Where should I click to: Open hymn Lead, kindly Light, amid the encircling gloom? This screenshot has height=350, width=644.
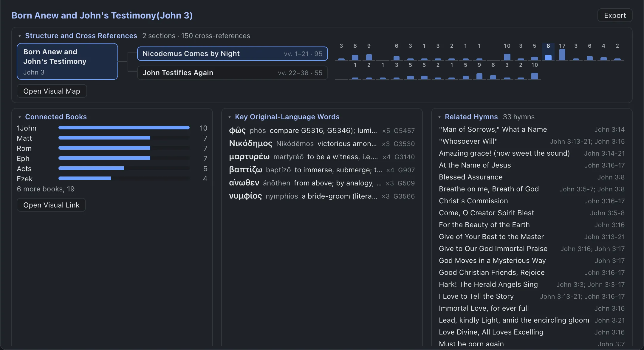pyautogui.click(x=532, y=320)
